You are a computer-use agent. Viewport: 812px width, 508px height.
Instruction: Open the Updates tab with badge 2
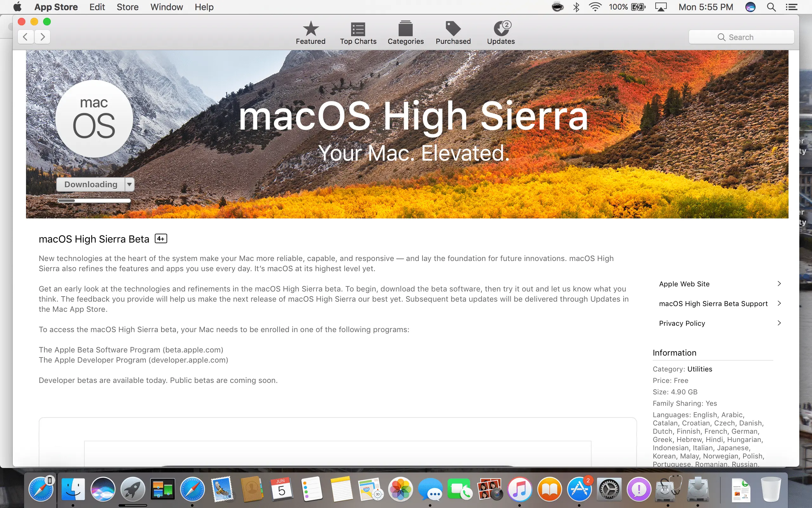(501, 33)
